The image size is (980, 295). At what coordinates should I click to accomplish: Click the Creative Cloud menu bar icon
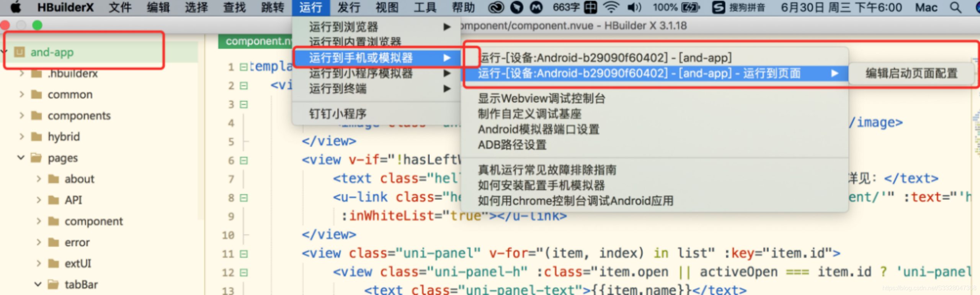(496, 7)
